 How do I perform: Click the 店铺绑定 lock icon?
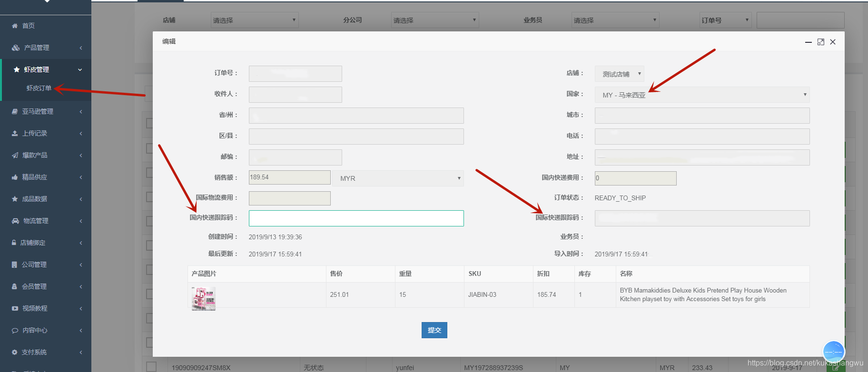(14, 243)
